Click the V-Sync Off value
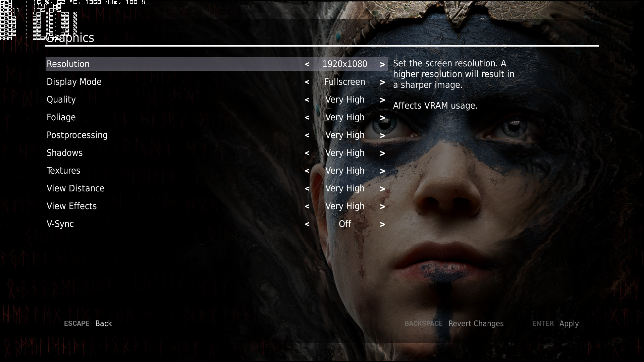Image resolution: width=644 pixels, height=362 pixels. pos(345,224)
